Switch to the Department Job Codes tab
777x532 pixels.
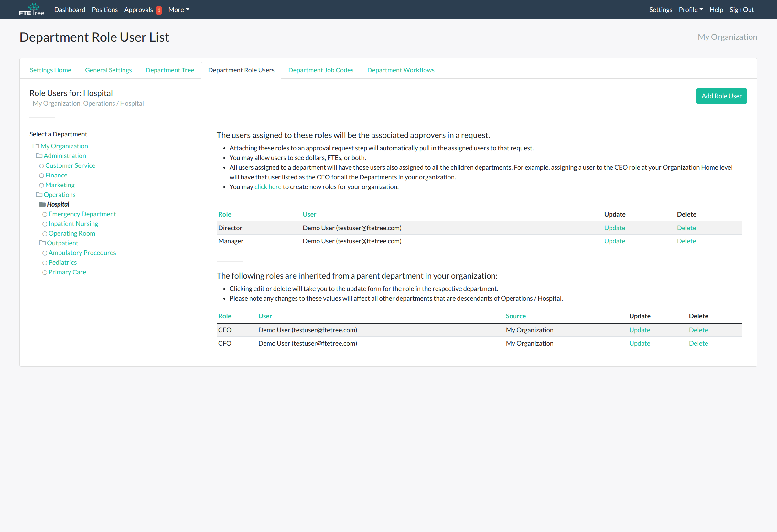click(320, 70)
